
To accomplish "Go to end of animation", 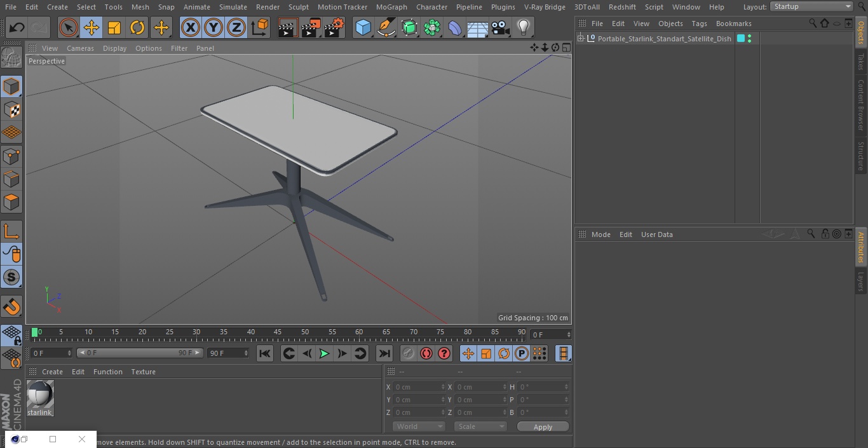I will coord(384,353).
